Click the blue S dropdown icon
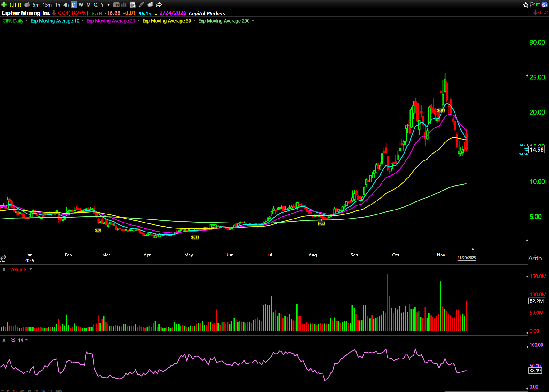Image resolution: width=549 pixels, height=392 pixels. pyautogui.click(x=545, y=5)
